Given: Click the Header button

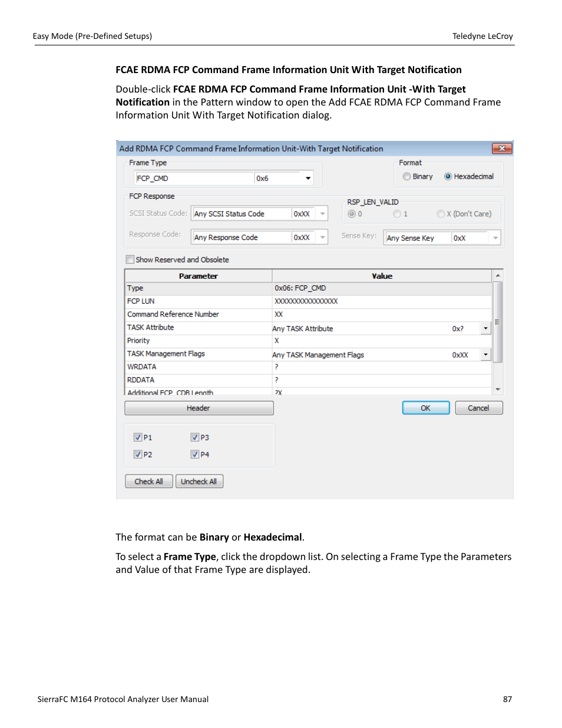Looking at the screenshot, I should pyautogui.click(x=199, y=408).
